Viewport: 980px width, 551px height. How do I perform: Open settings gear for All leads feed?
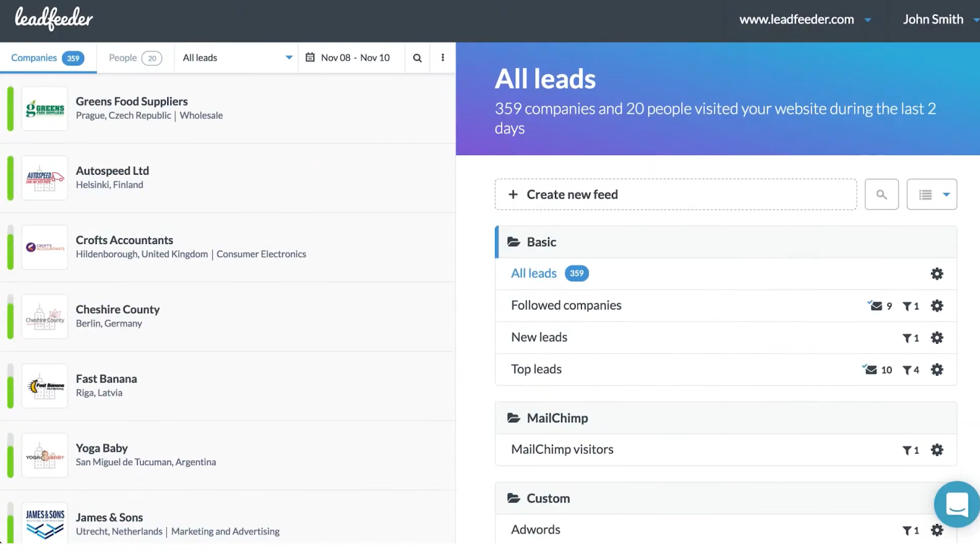[937, 274]
